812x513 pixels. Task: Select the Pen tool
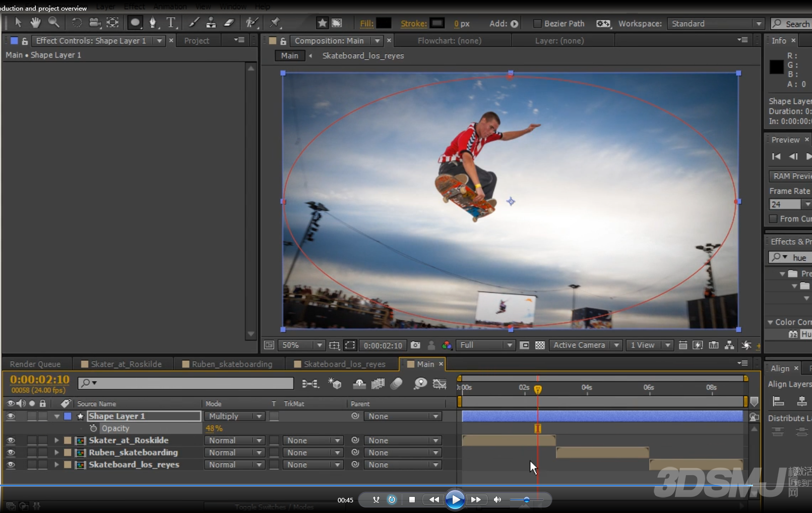pos(153,23)
